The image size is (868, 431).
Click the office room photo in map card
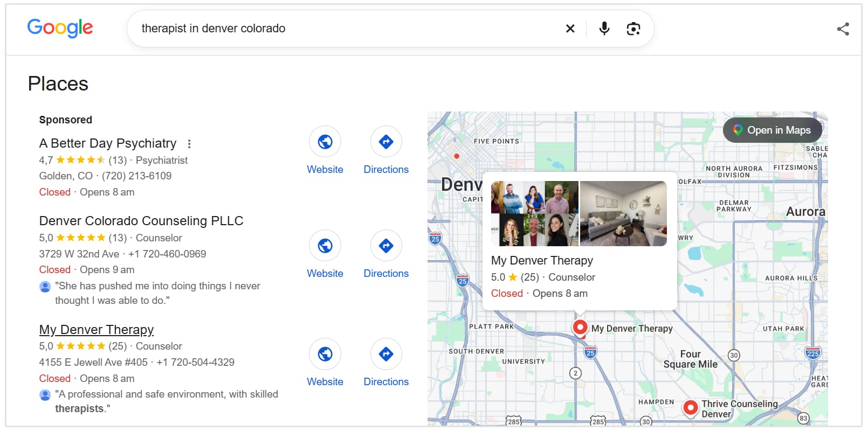click(623, 213)
